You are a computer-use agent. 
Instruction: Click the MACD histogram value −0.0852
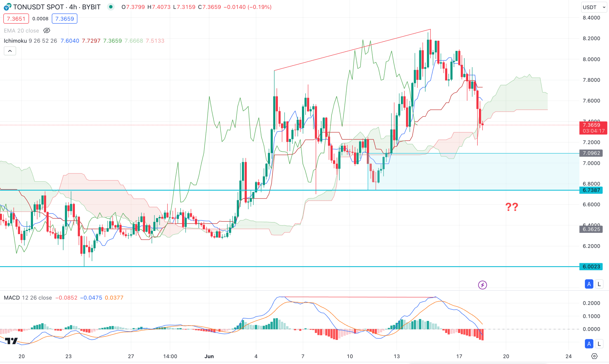pyautogui.click(x=66, y=298)
